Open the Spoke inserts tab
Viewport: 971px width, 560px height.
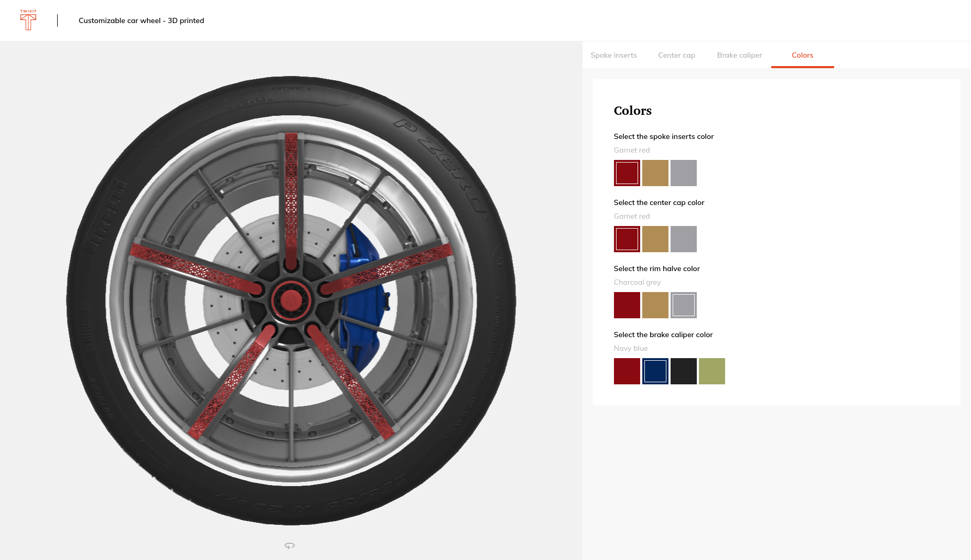click(x=613, y=55)
